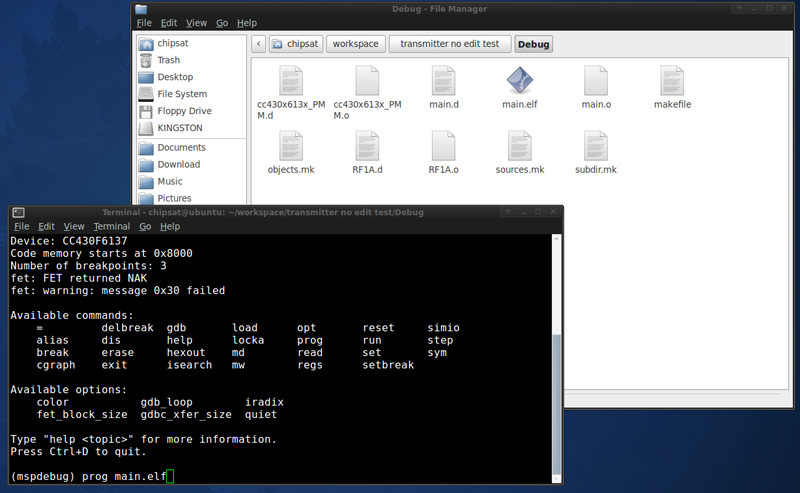Click the 'gdbc_xfer_size' option text
800x493 pixels.
click(186, 414)
